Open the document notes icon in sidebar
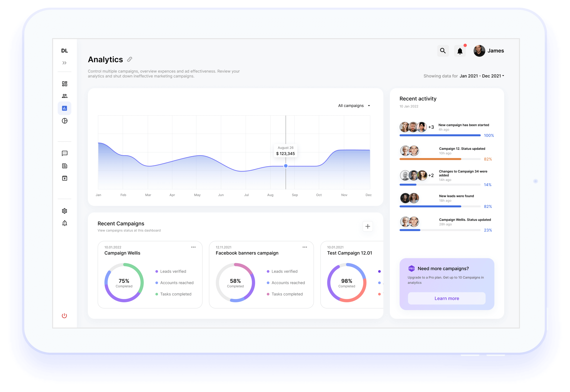The image size is (570, 392). (65, 166)
